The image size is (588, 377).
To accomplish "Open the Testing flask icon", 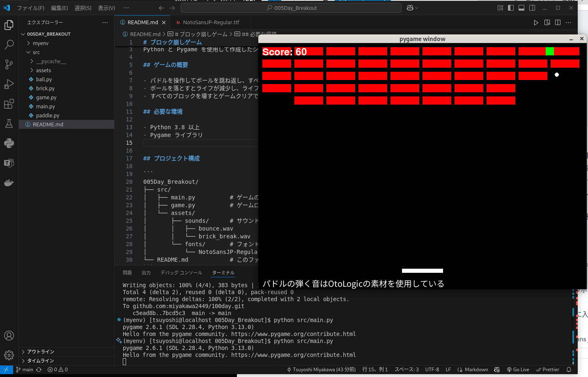I will click(9, 123).
